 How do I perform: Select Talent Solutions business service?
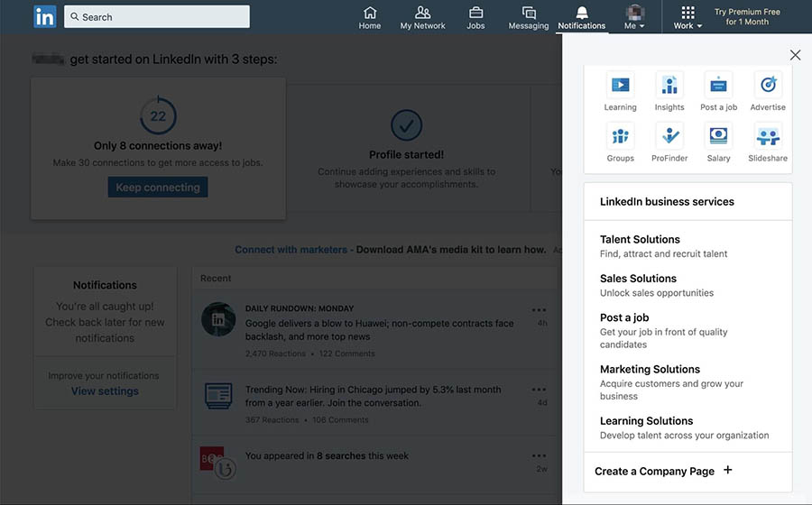tap(640, 239)
